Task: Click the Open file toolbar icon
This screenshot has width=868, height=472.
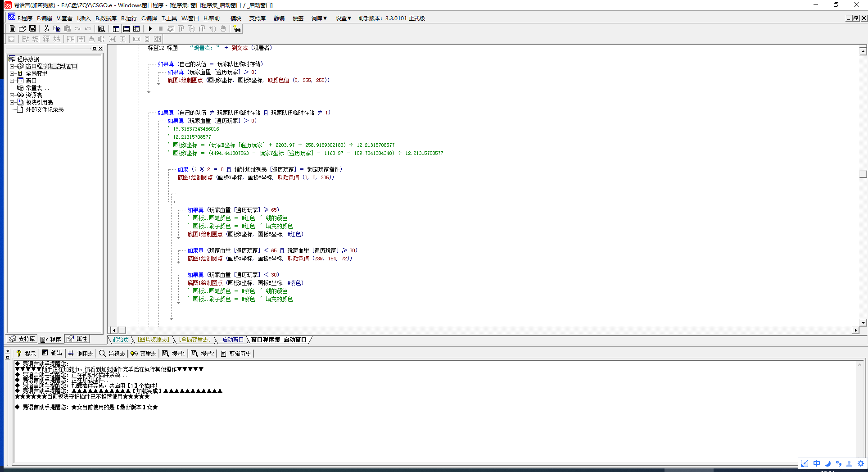Action: coord(23,28)
